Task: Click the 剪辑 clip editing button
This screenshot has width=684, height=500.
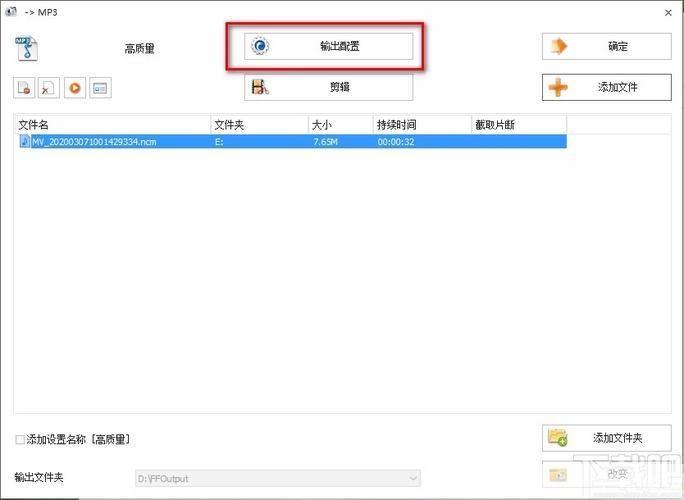Action: tap(328, 87)
